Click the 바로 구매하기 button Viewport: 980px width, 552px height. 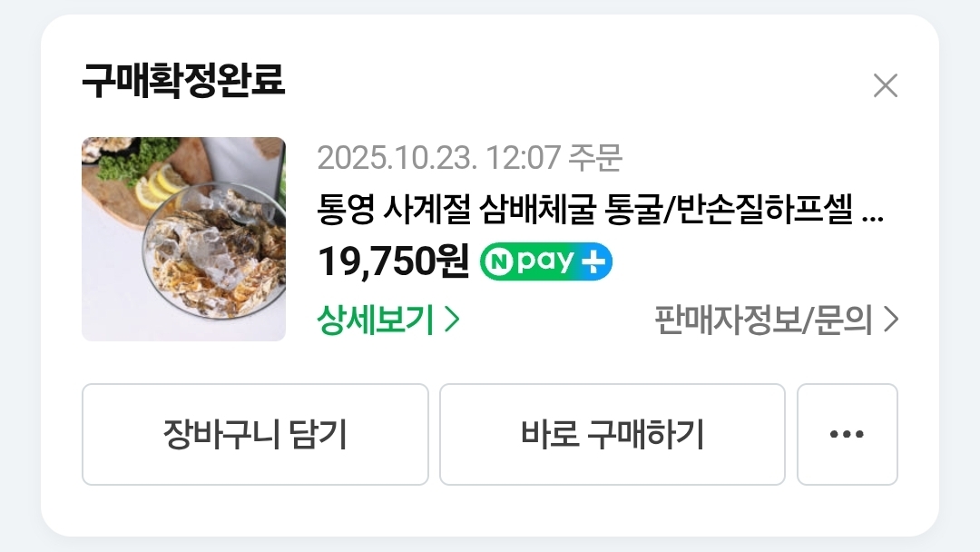point(612,434)
